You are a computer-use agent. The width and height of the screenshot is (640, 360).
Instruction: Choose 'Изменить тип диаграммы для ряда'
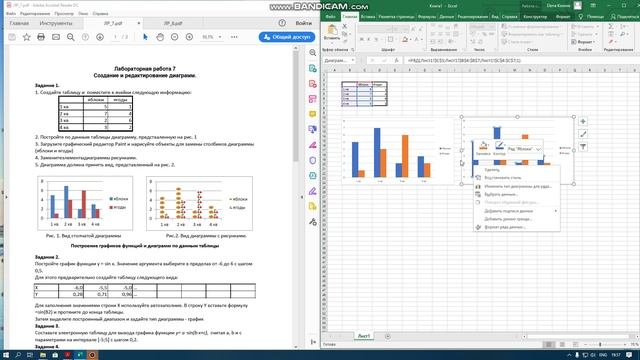[516, 186]
